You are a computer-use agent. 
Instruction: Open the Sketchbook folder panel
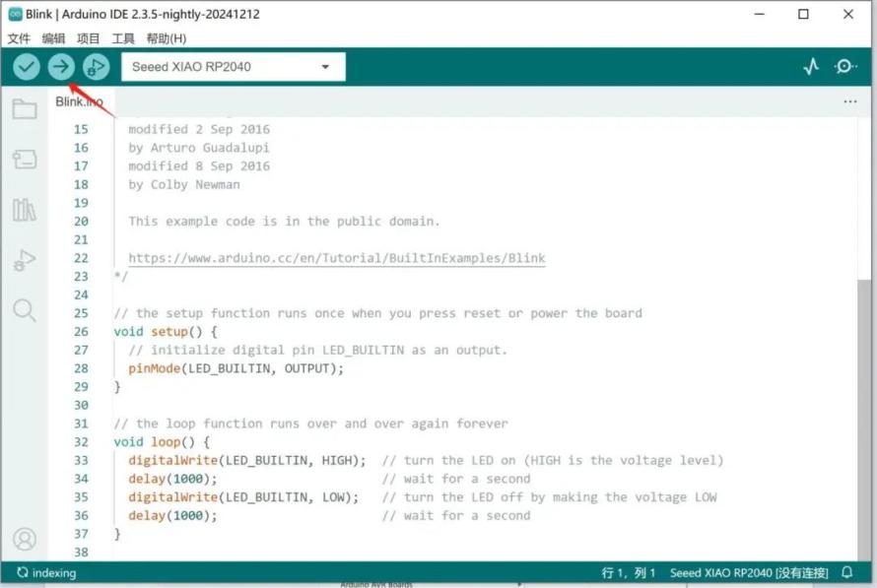[25, 109]
